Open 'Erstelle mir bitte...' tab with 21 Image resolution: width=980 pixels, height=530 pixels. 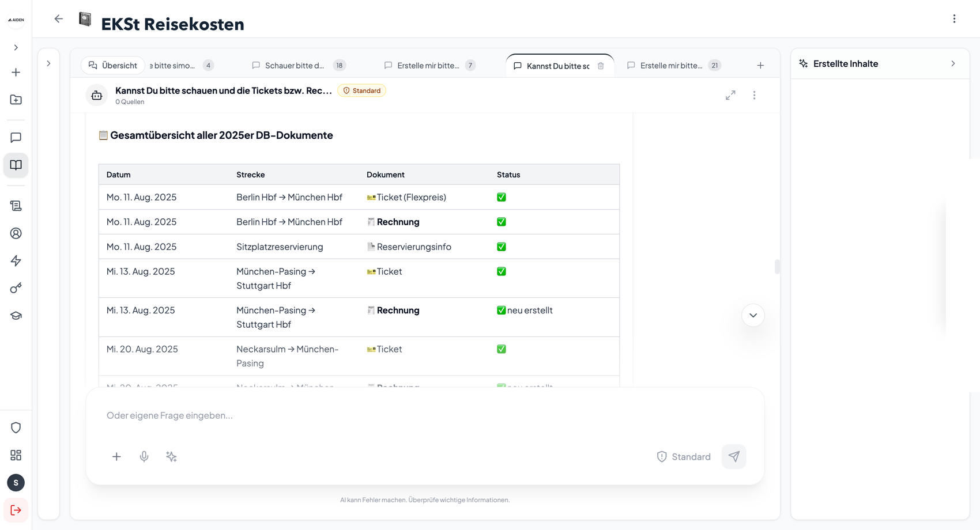coord(674,65)
